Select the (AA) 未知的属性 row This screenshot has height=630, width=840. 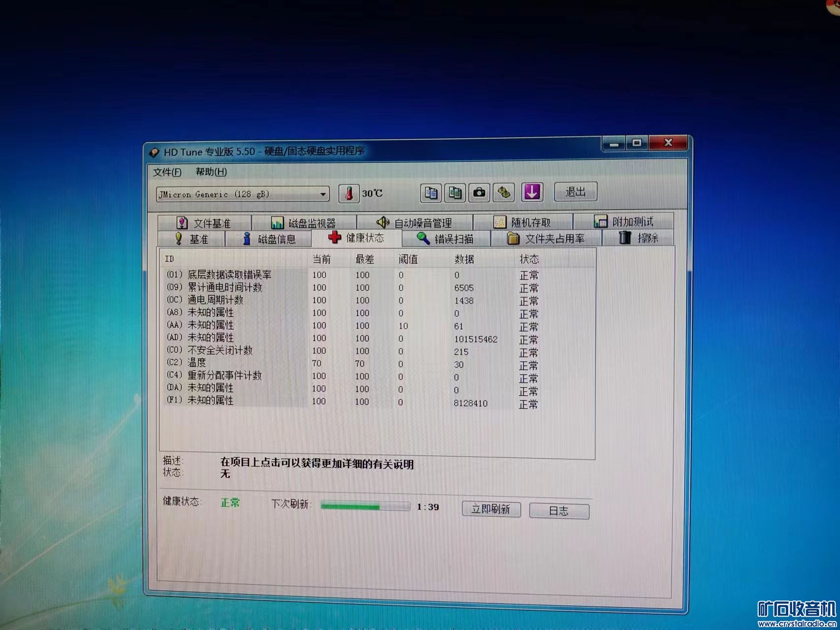click(353, 325)
